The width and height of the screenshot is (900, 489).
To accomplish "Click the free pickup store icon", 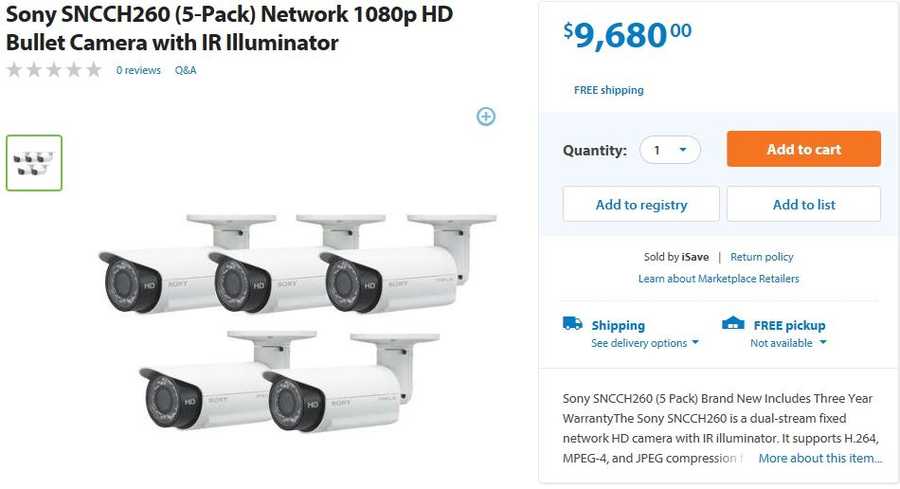I will 733,324.
